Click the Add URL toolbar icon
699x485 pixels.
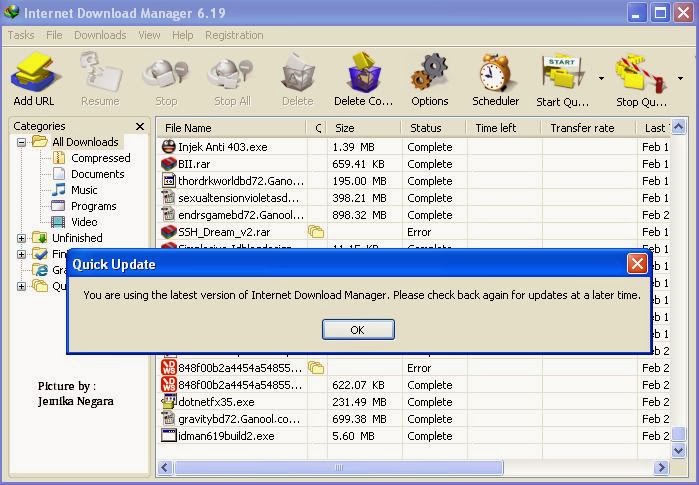click(34, 71)
